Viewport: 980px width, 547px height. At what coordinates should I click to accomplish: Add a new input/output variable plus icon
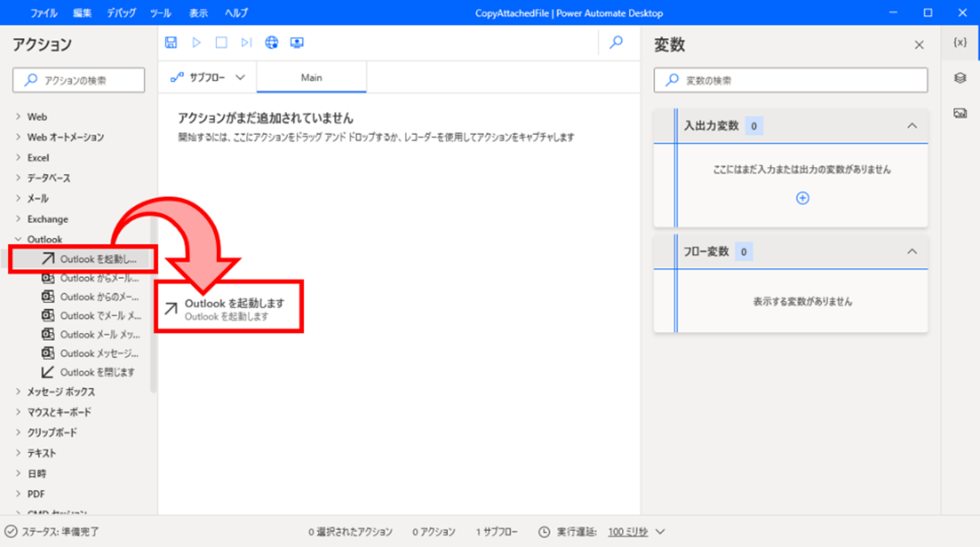[x=802, y=198]
